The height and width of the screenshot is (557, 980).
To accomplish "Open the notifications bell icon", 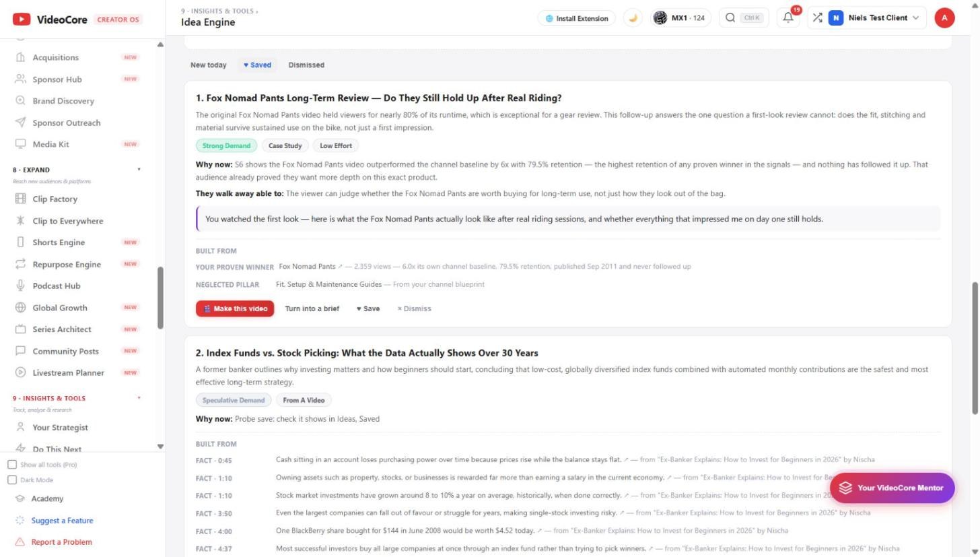I will coord(788,18).
